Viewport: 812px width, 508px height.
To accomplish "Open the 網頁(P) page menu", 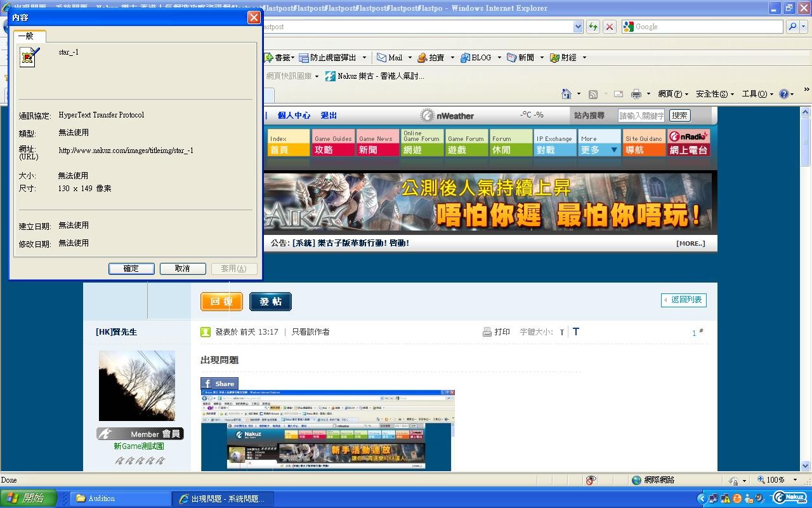I will 673,94.
